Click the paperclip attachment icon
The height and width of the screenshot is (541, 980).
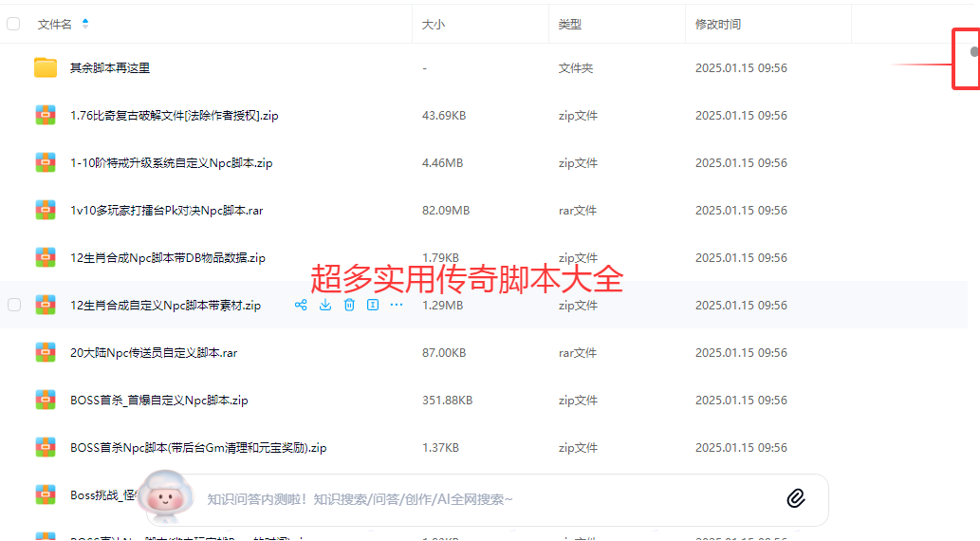coord(796,498)
